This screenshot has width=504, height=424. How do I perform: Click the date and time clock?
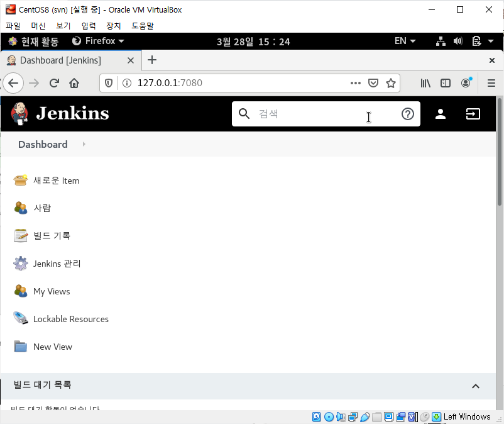pos(253,42)
